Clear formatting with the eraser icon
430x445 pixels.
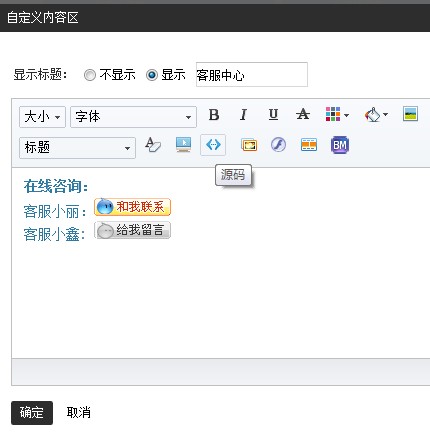153,145
